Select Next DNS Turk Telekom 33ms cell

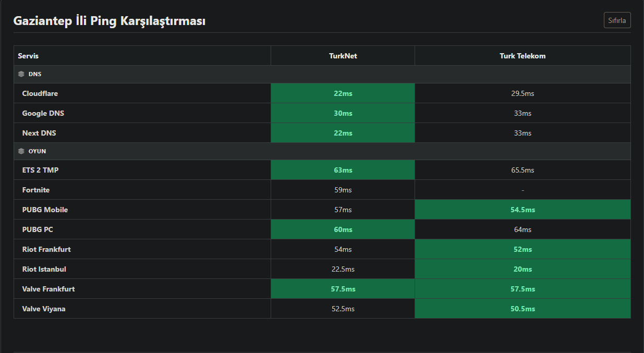[523, 133]
